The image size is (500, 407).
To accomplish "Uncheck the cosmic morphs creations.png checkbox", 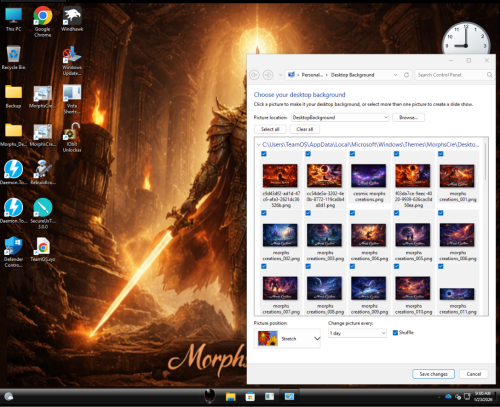I will (352, 154).
